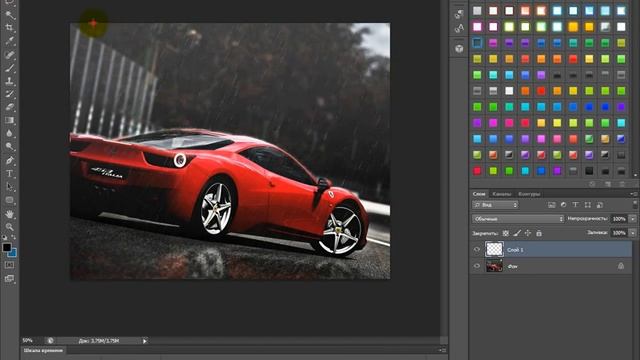Viewport: 640px width, 360px height.
Task: Open the blend mode dropdown
Action: coord(518,219)
